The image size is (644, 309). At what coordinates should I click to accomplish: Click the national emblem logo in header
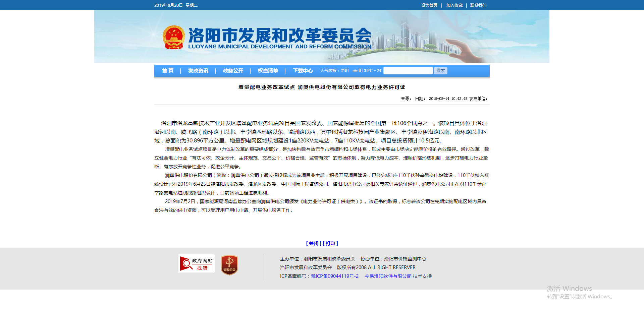pyautogui.click(x=174, y=38)
